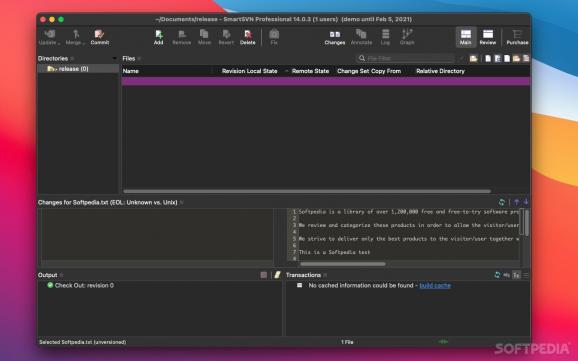The width and height of the screenshot is (578, 361).
Task: Click line 7 'This is a Softpedia test'
Action: 334,252
